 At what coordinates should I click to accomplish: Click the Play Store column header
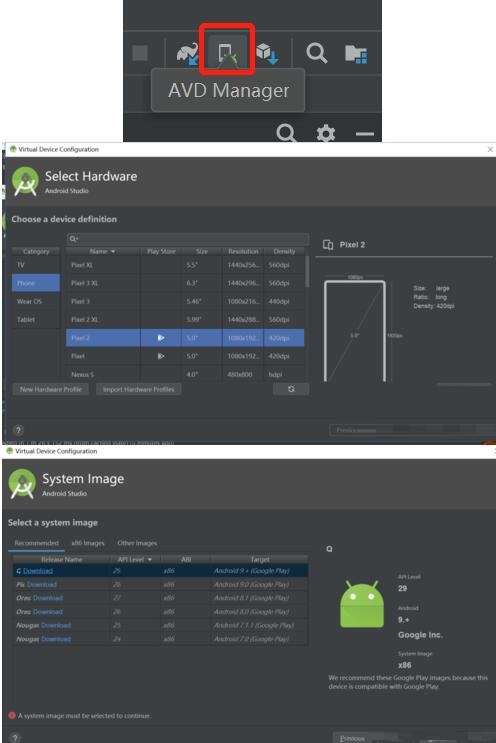[x=161, y=251]
